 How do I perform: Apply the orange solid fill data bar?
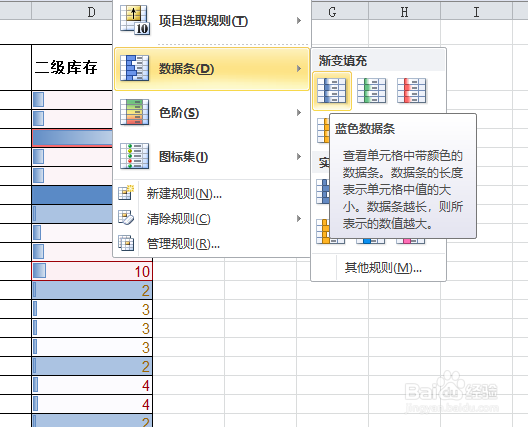tap(323, 231)
